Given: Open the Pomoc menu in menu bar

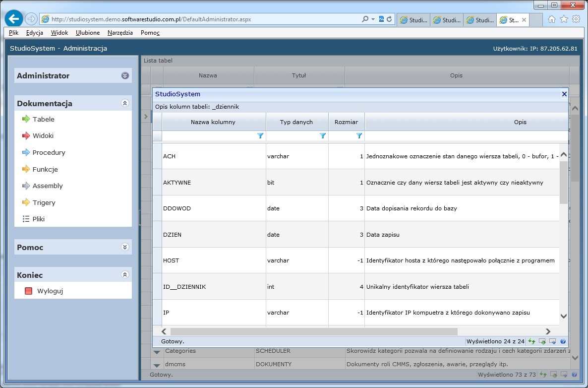Looking at the screenshot, I should 150,33.
